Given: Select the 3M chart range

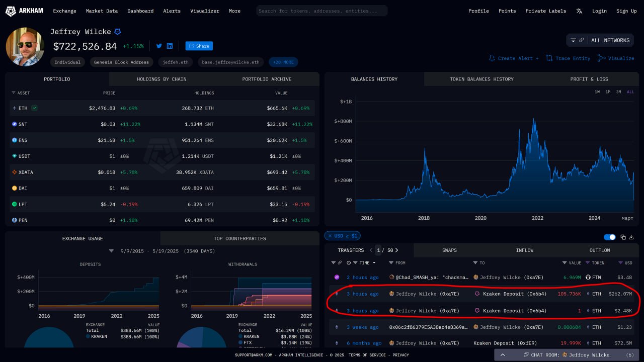Looking at the screenshot, I should click(x=619, y=92).
